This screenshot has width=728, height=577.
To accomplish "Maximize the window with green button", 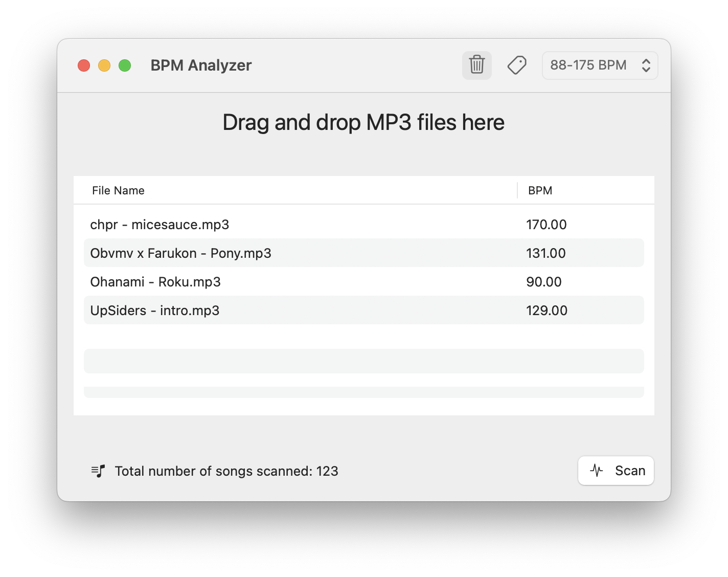I will click(125, 65).
